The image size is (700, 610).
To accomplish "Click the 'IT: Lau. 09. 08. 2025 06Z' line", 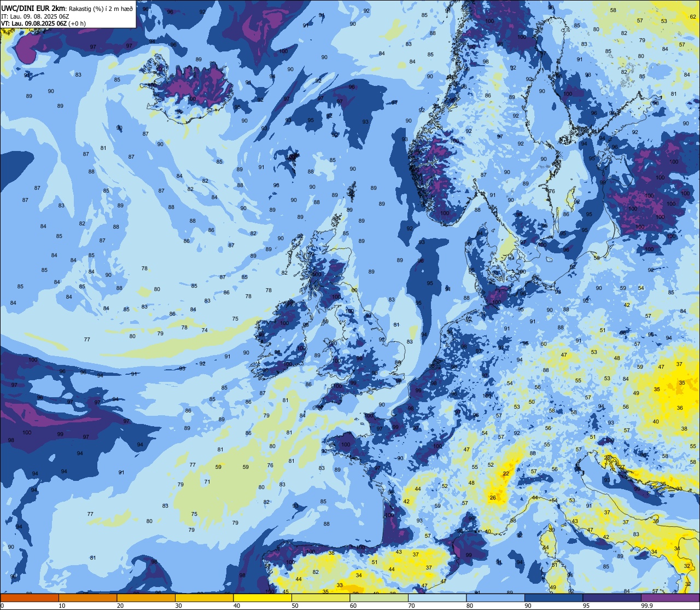I will tap(35, 16).
